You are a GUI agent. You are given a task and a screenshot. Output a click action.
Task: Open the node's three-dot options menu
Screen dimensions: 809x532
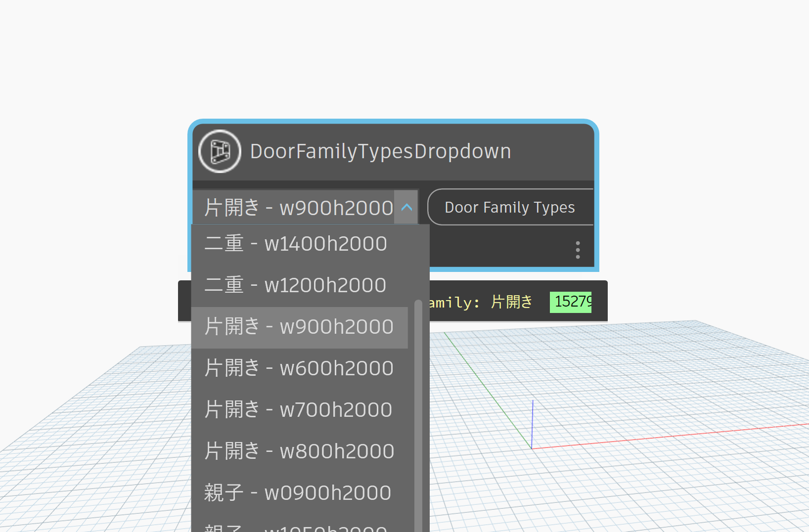click(578, 250)
